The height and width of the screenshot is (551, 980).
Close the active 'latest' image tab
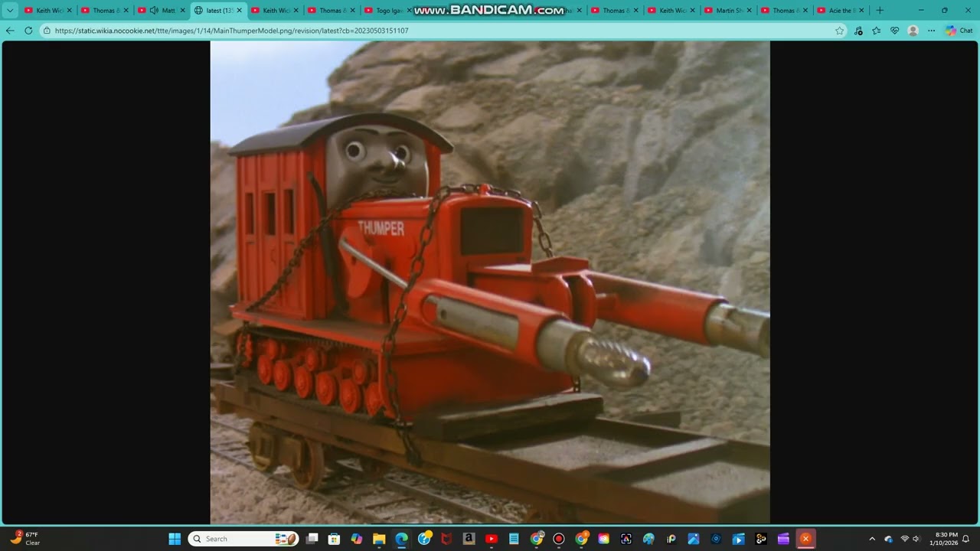point(239,11)
